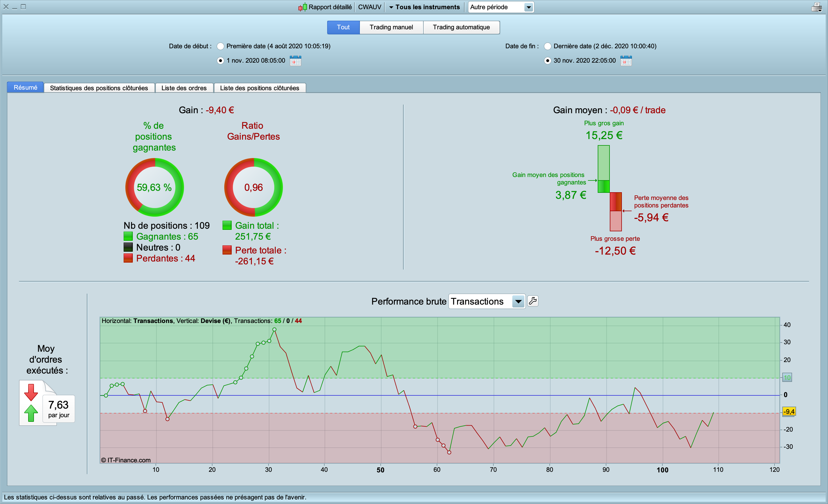Select Première date radio button
The width and height of the screenshot is (828, 504).
point(221,46)
